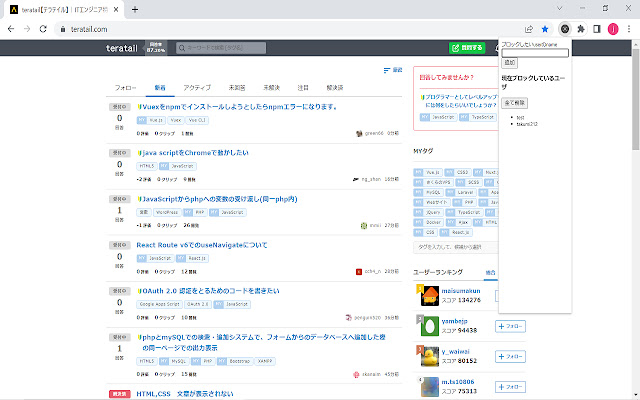Select the 新着 tab

click(160, 88)
